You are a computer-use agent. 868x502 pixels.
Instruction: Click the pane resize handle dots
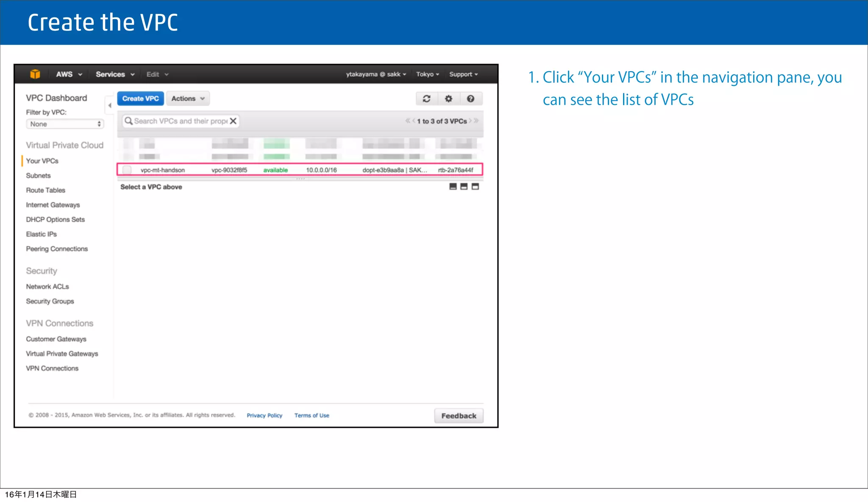coord(300,179)
